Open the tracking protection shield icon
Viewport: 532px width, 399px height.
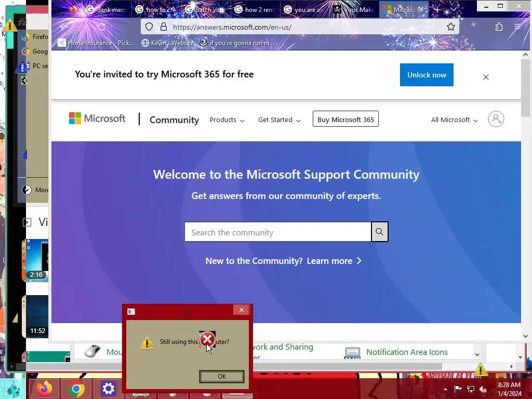(149, 27)
